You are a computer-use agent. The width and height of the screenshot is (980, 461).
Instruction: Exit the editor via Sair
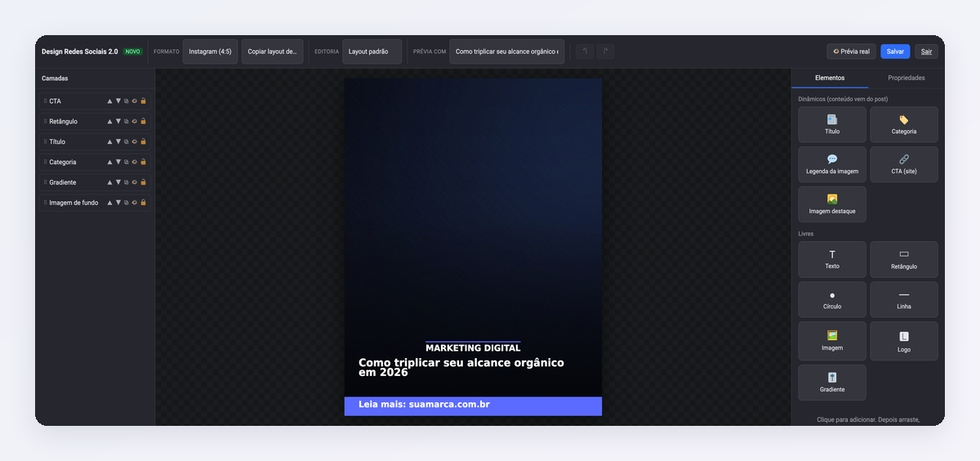coord(926,51)
